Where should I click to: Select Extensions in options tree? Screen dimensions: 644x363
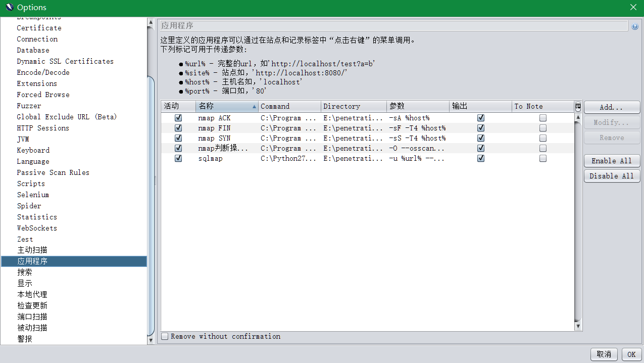[37, 83]
